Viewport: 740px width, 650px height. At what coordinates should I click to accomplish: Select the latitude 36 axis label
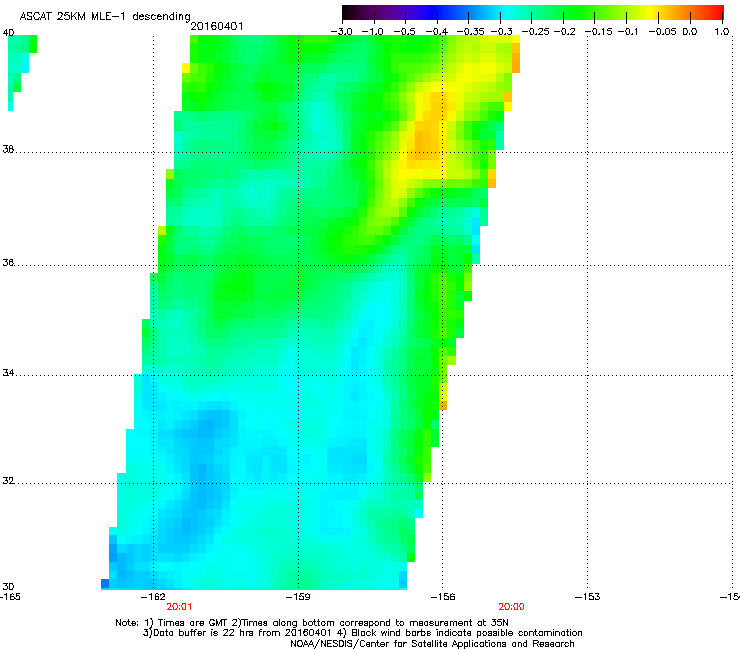[8, 262]
